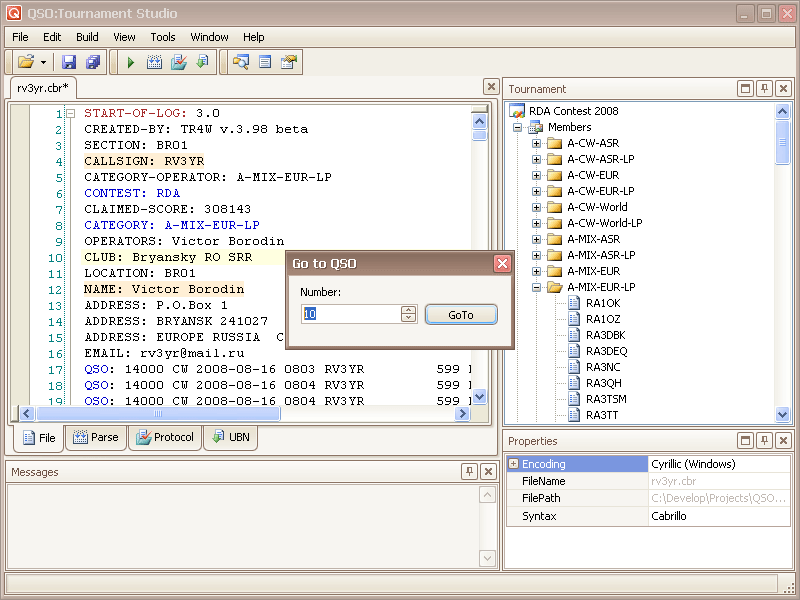Click the Open file folder icon
Viewport: 800px width, 600px height.
click(x=25, y=62)
